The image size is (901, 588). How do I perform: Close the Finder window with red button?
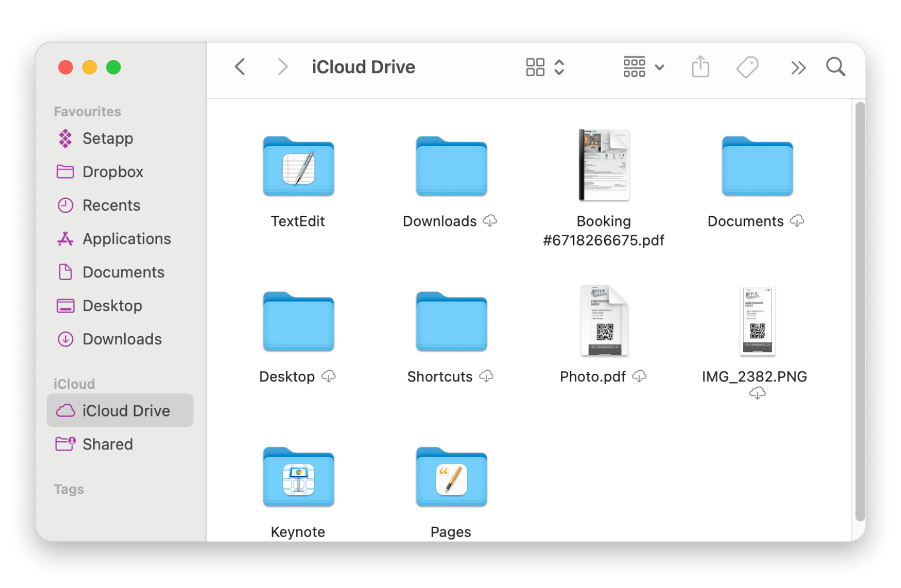coord(66,68)
